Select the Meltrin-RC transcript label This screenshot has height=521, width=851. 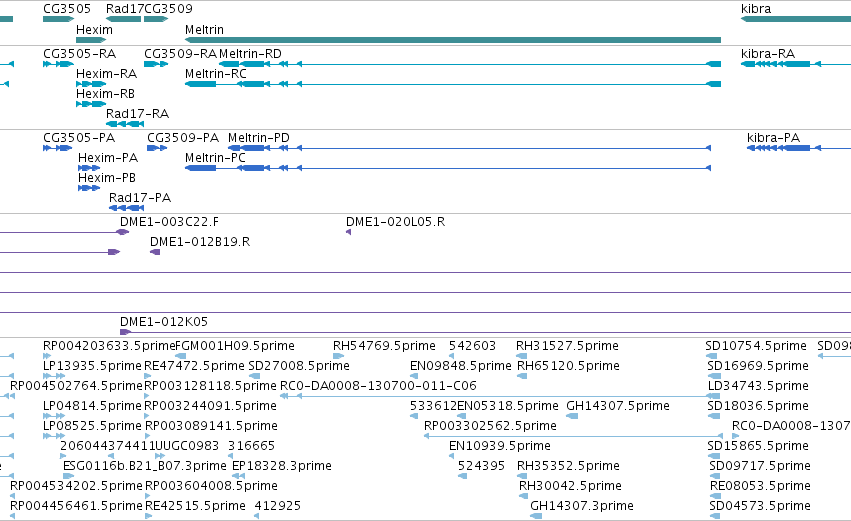(x=215, y=74)
